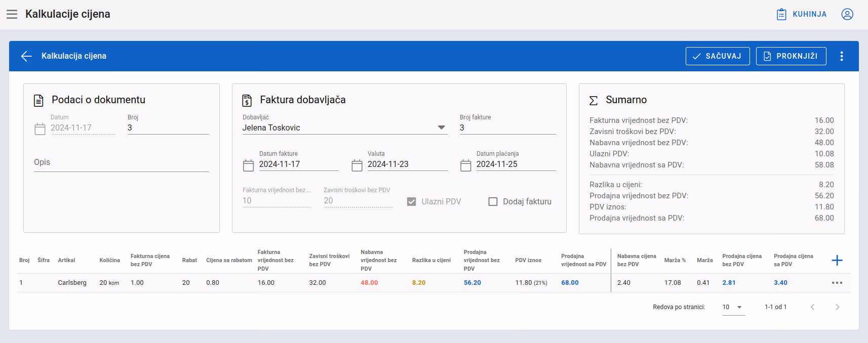The image size is (868, 343).
Task: Open the hamburger navigation menu
Action: click(x=12, y=14)
